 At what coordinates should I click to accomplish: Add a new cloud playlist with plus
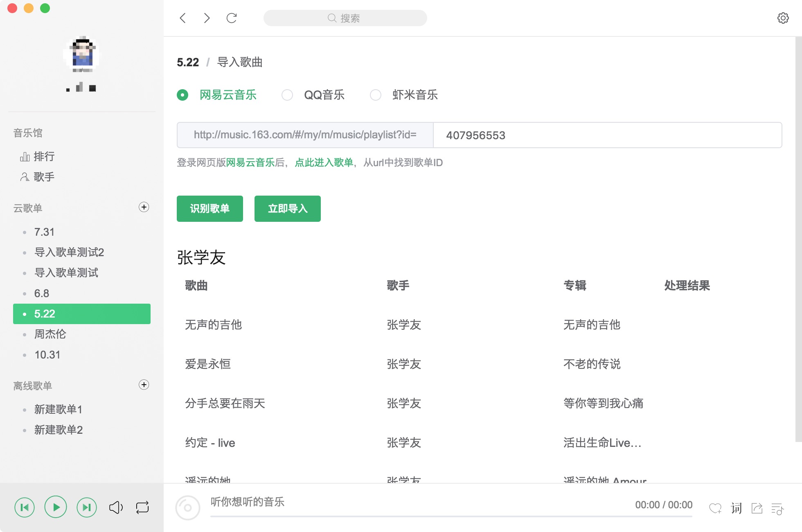pos(144,207)
